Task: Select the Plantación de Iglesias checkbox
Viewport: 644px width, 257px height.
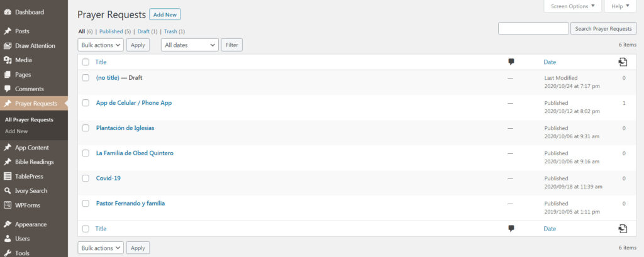Action: pyautogui.click(x=86, y=128)
